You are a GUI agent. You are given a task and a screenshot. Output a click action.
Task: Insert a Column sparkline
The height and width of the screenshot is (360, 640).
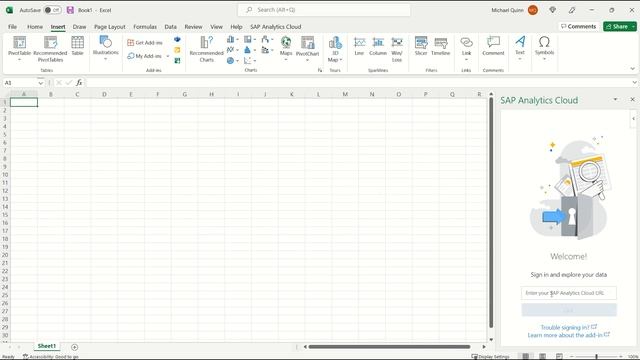pos(378,46)
